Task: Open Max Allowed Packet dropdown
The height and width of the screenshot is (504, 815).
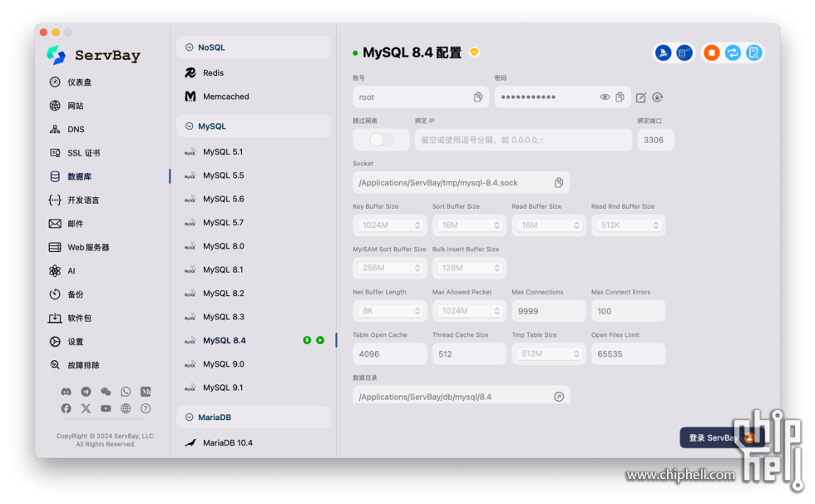Action: coord(469,311)
